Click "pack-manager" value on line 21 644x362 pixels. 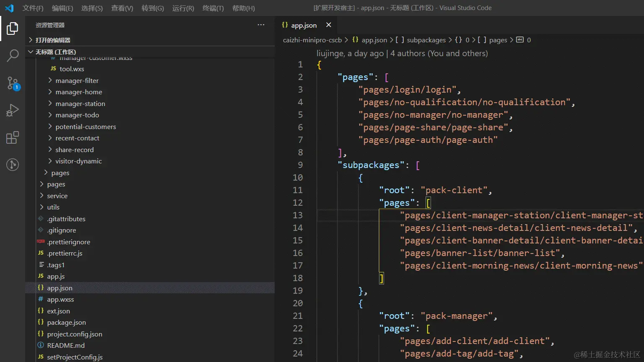[457, 315]
